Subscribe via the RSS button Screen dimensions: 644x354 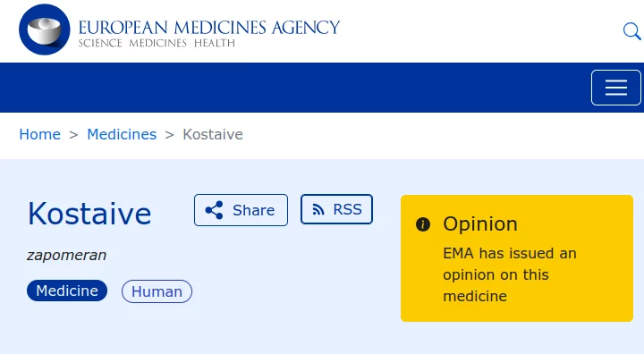point(337,209)
